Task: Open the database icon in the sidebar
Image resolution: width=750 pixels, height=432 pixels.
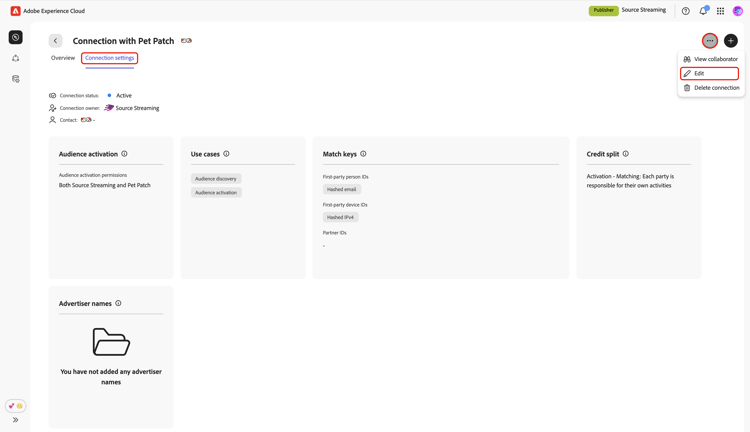Action: 16,79
